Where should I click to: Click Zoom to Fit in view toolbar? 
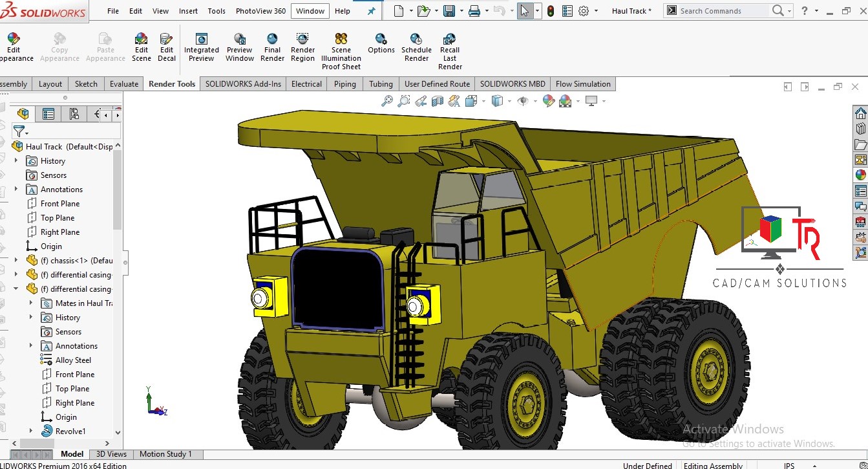(x=387, y=101)
